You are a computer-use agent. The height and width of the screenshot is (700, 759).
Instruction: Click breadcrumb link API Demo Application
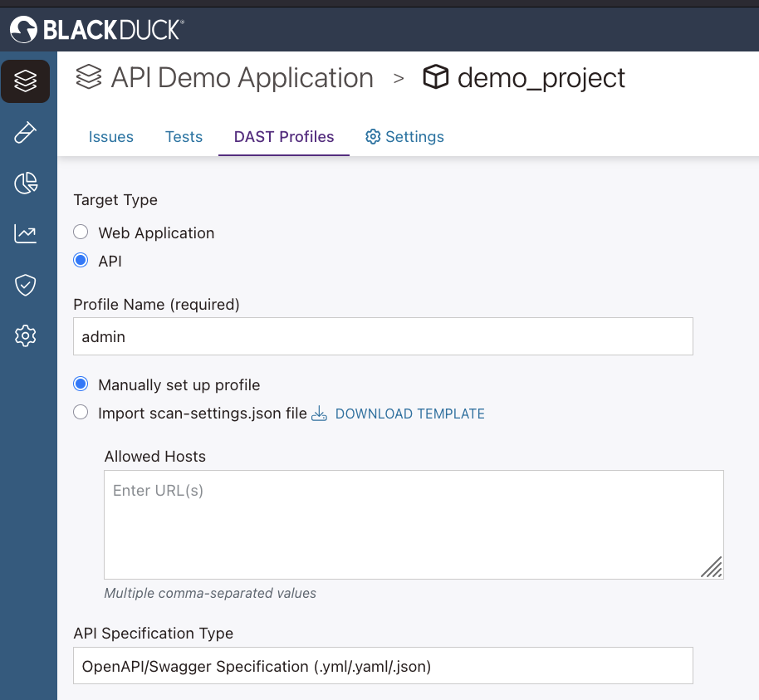click(240, 77)
